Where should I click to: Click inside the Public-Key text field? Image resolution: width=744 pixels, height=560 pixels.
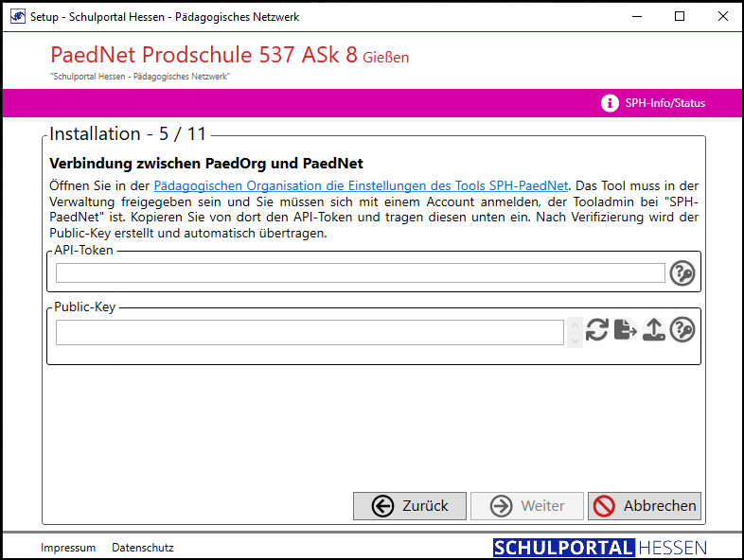(310, 332)
